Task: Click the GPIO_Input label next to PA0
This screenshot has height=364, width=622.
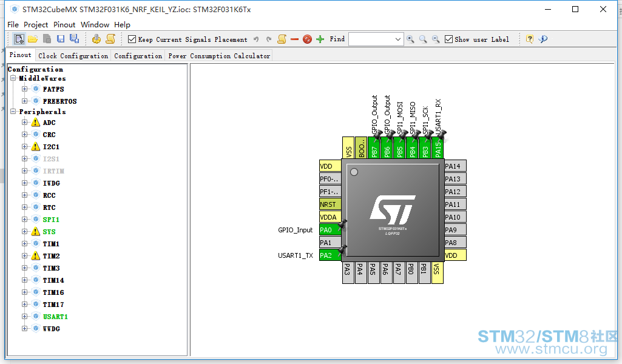Action: click(x=295, y=230)
